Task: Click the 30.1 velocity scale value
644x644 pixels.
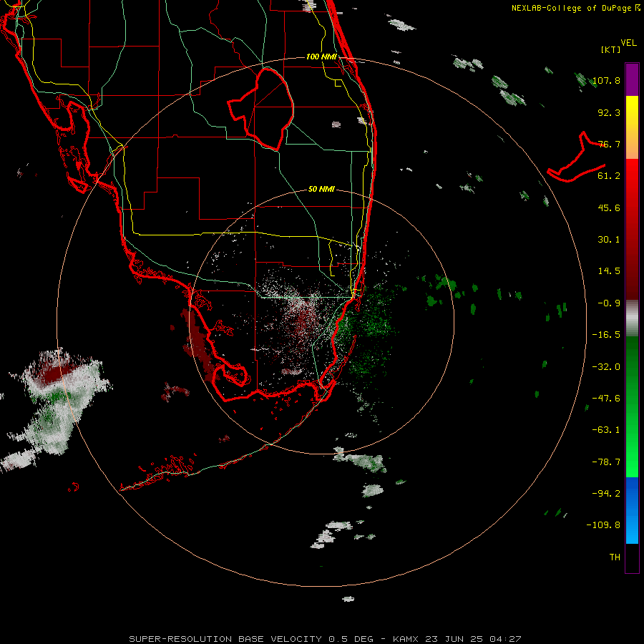Action: pyautogui.click(x=609, y=240)
